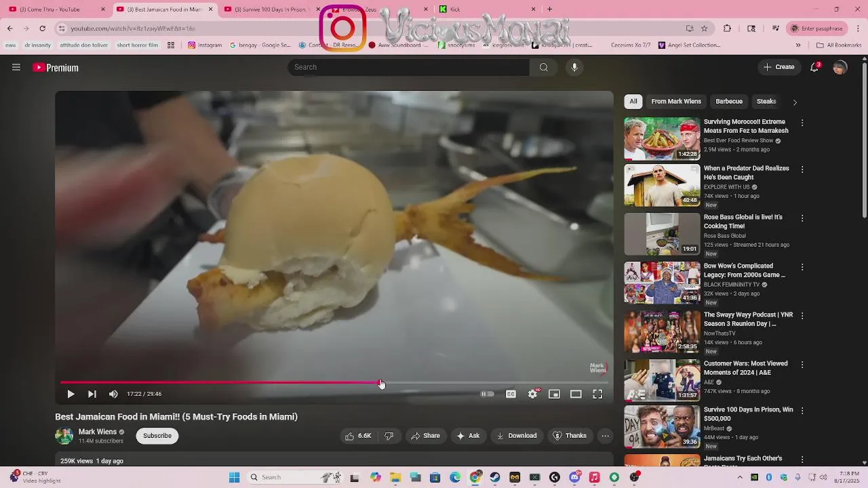Open more actions ellipsis below the video
Screen dimensions: 868x488
point(606,436)
